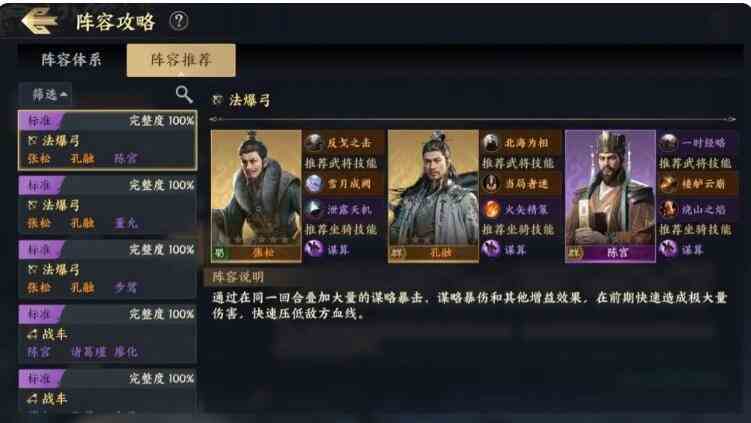Click 陈宫's 谋算 mount skill icon
This screenshot has width=751, height=423.
coord(668,249)
